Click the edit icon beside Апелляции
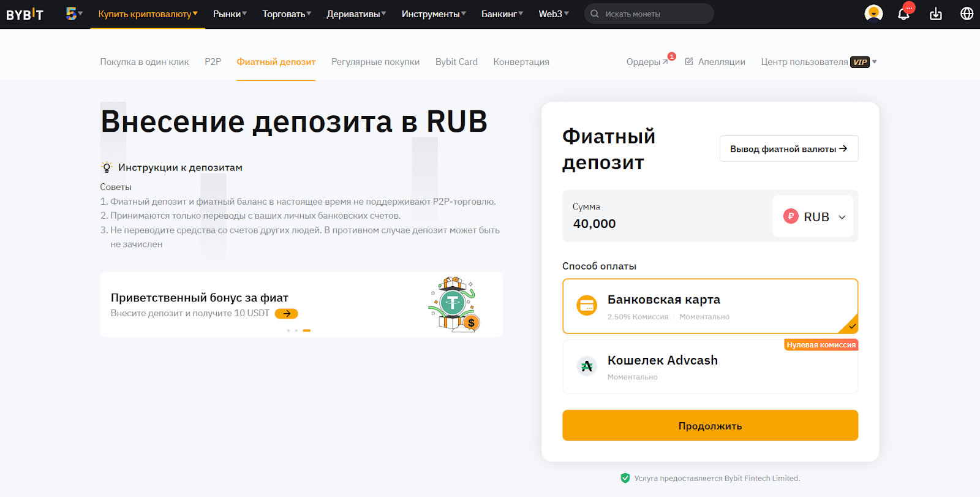The width and height of the screenshot is (980, 497). pyautogui.click(x=689, y=61)
